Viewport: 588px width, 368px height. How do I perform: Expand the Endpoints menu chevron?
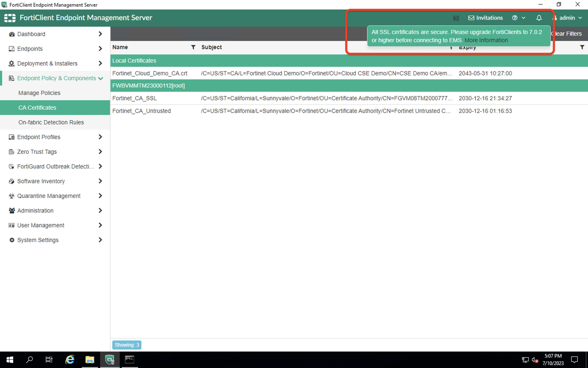tap(100, 49)
